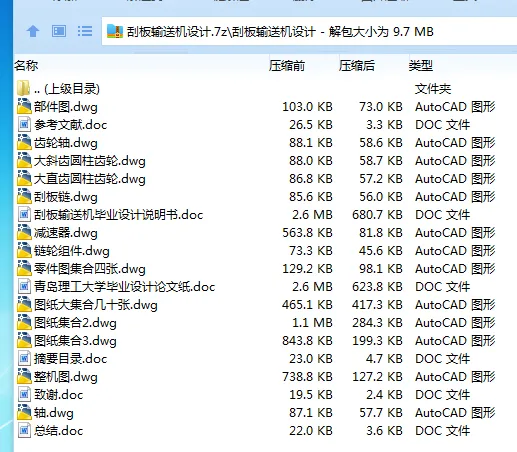The height and width of the screenshot is (452, 517).
Task: Click the 1.1 MB size of 图纸集合2.dwg
Action: pyautogui.click(x=312, y=323)
